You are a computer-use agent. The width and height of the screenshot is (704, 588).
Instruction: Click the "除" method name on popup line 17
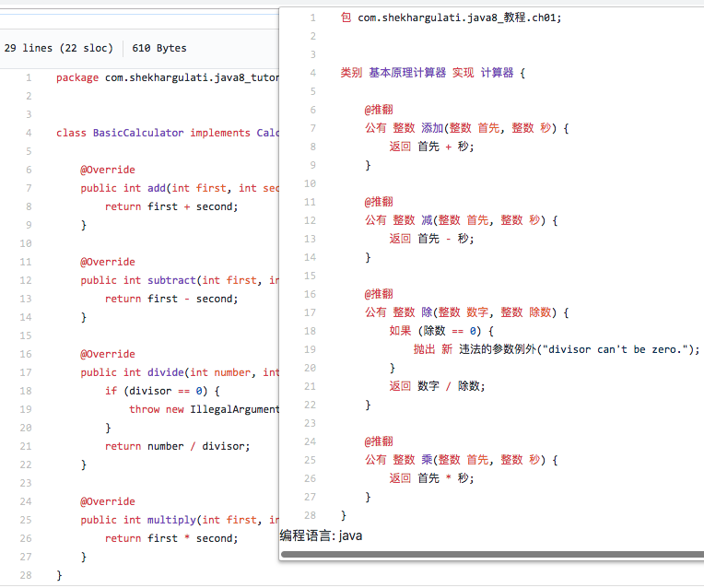pos(427,312)
